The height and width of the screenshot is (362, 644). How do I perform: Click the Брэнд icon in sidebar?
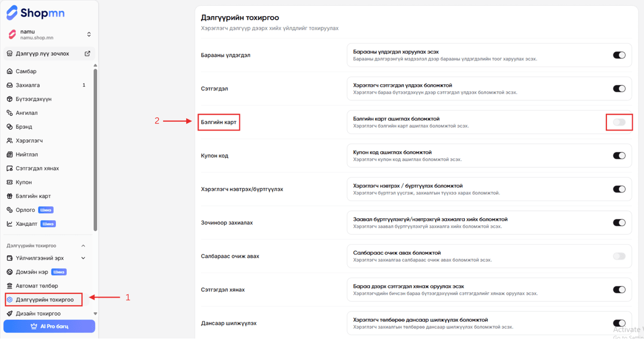coord(10,127)
